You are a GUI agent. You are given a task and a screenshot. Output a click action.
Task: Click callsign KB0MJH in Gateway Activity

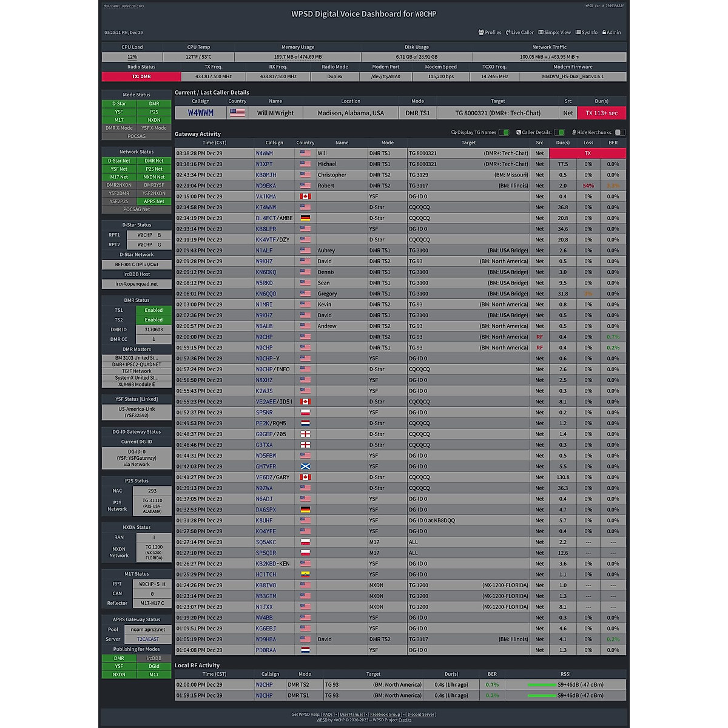coord(266,175)
